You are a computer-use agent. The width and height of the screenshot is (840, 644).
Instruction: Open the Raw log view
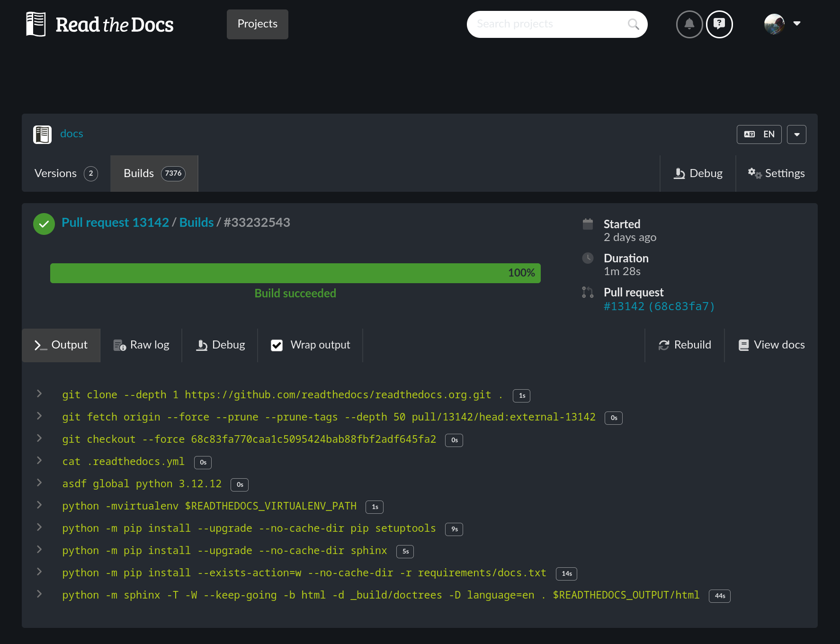click(141, 345)
